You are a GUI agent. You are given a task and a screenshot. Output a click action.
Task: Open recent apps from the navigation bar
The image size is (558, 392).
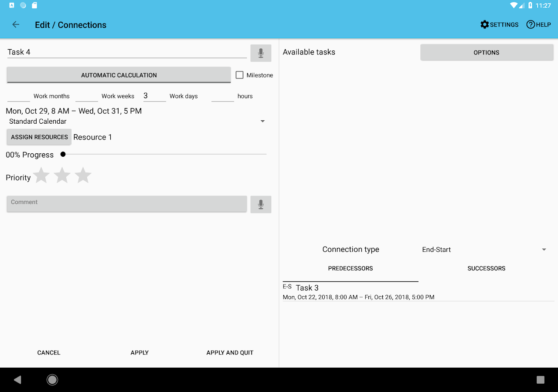(x=540, y=379)
